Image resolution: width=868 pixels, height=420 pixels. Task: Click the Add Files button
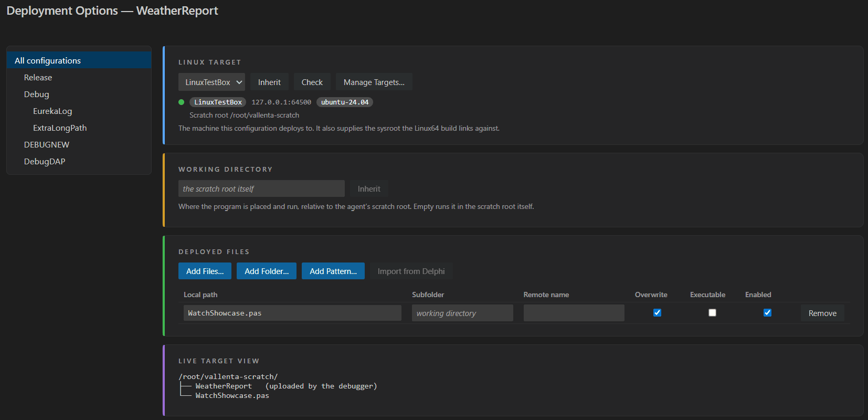pos(205,271)
